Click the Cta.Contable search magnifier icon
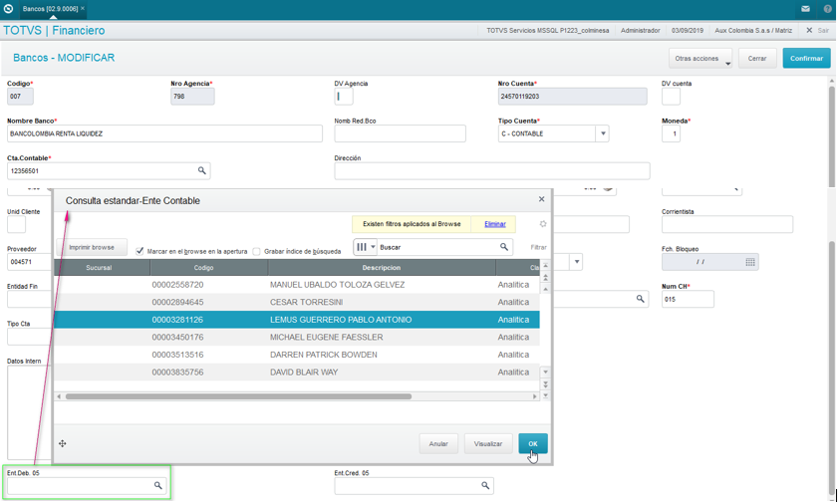This screenshot has width=838, height=504. tap(201, 170)
